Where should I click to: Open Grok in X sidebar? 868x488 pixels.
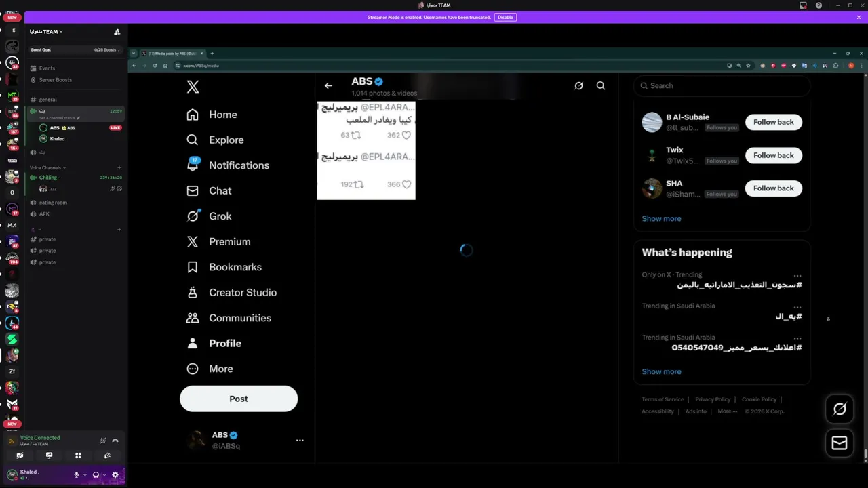(209, 216)
